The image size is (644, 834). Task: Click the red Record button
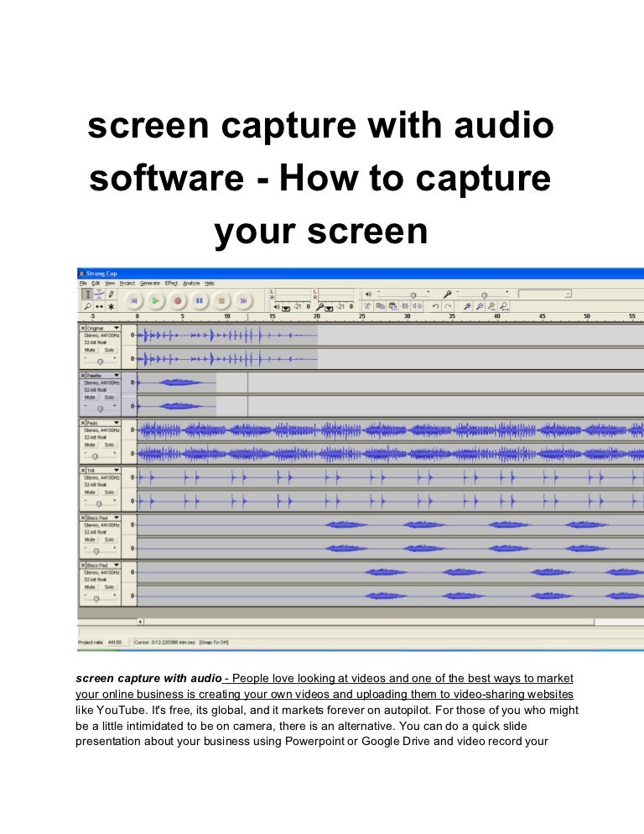[178, 300]
